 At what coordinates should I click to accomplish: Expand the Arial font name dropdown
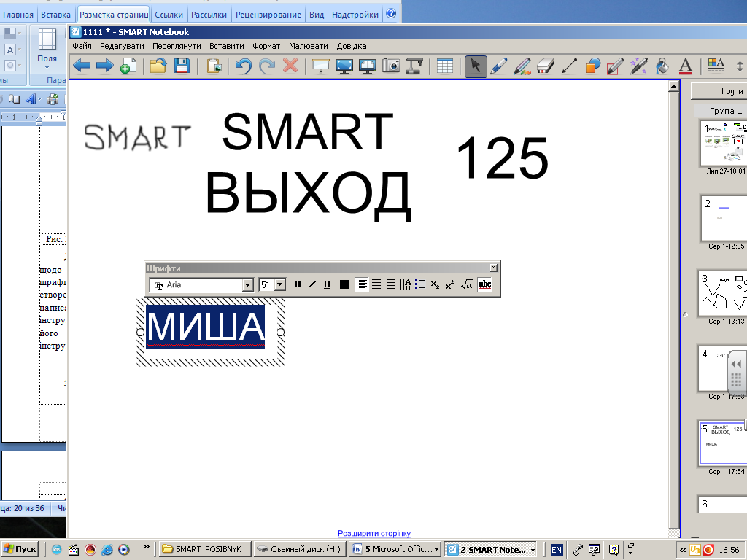(247, 285)
